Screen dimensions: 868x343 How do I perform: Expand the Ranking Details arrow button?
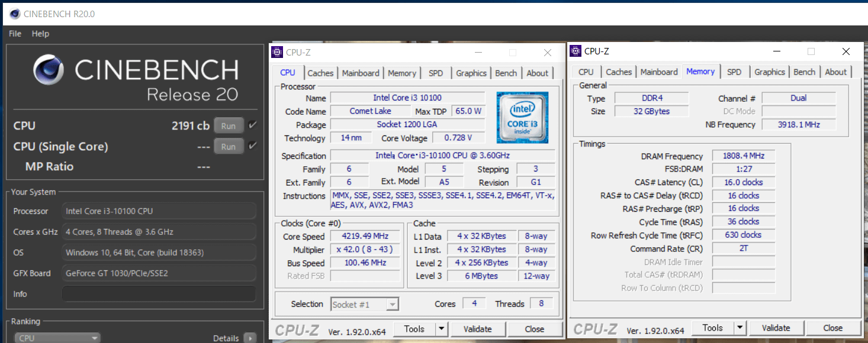pos(250,338)
